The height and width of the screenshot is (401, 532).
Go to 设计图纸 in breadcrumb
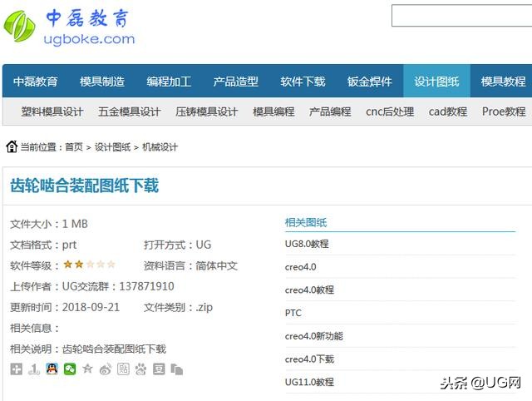tap(113, 147)
